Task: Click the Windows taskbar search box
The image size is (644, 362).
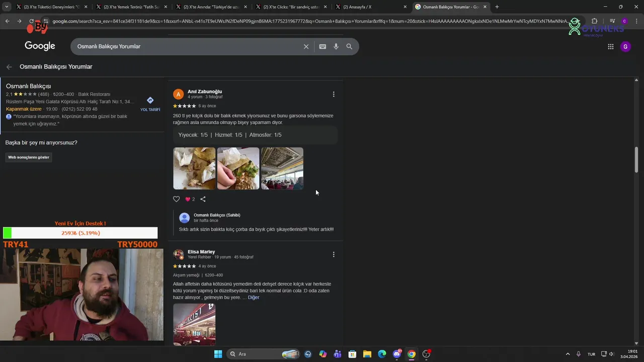Action: pyautogui.click(x=264, y=354)
